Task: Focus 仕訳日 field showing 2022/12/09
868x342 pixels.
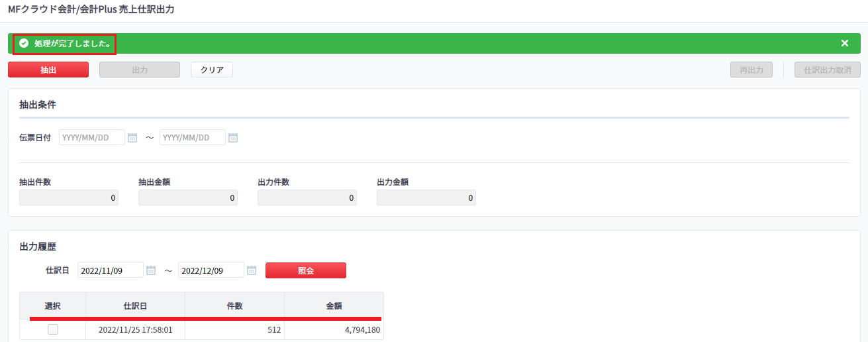Action: click(211, 270)
